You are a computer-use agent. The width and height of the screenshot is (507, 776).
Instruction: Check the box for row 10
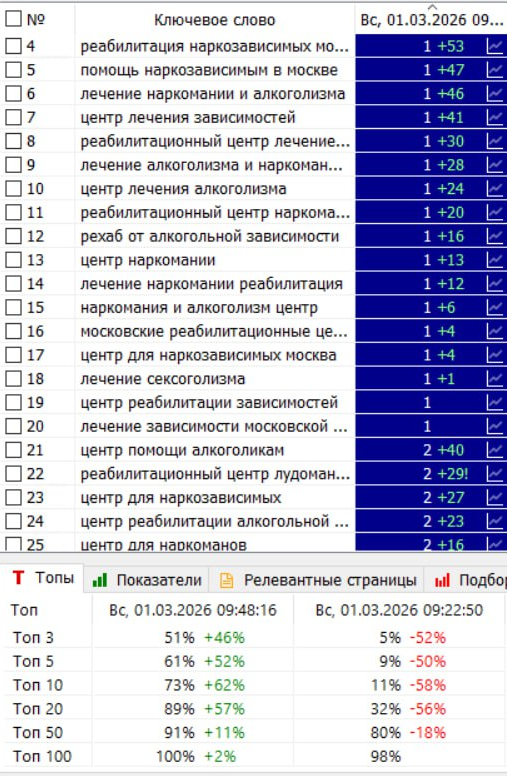point(13,189)
